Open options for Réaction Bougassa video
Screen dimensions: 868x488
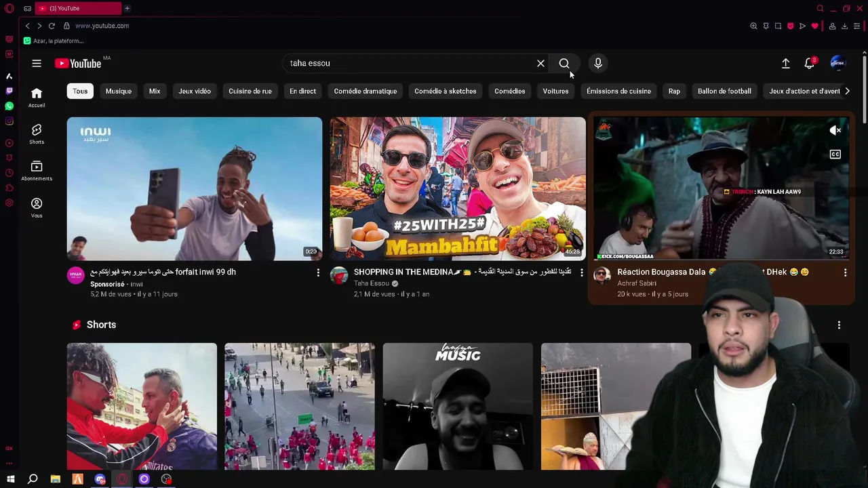[845, 272]
